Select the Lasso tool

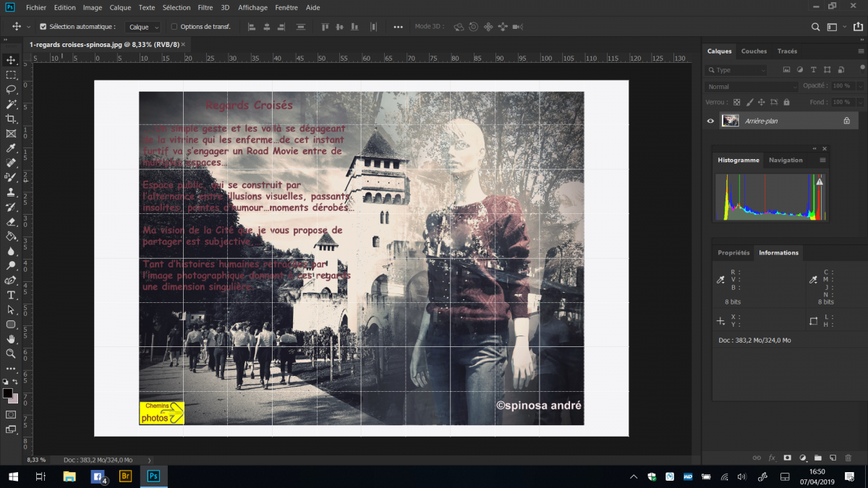click(x=11, y=90)
